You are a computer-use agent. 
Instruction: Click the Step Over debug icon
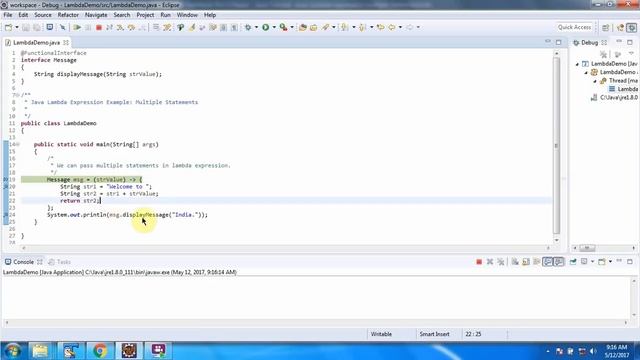coord(131,27)
